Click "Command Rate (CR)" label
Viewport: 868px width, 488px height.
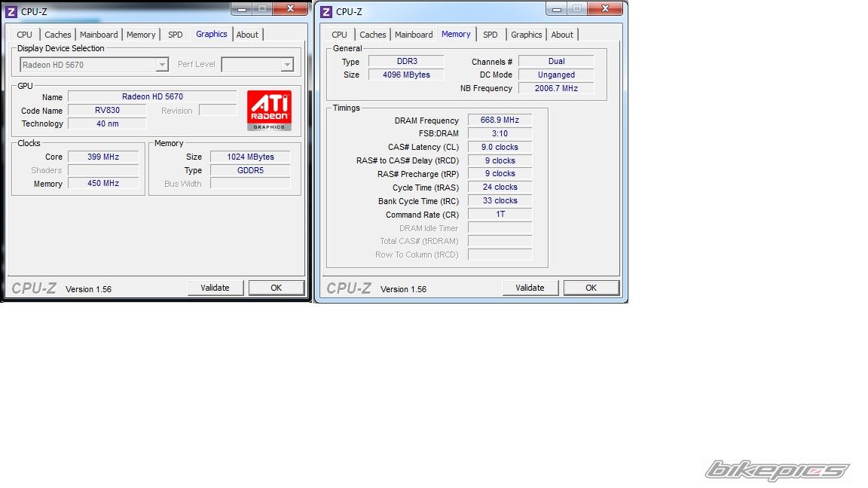[x=423, y=215]
